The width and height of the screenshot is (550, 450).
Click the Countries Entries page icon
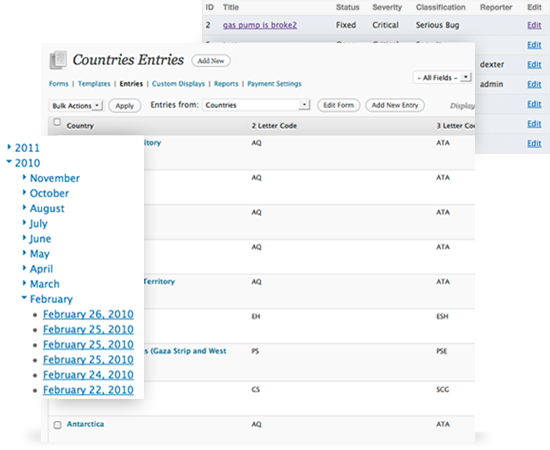tap(58, 60)
